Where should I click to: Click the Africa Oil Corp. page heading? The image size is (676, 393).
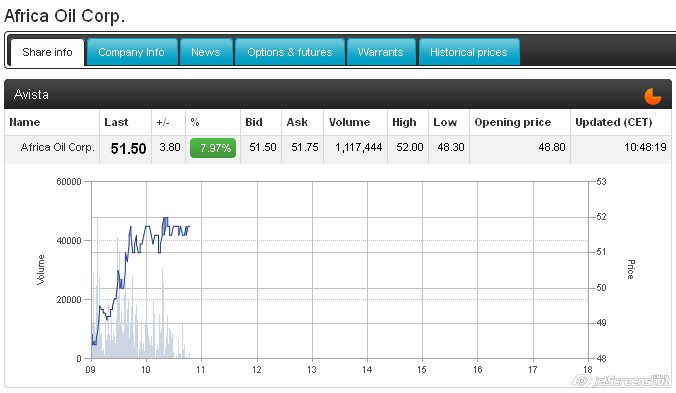click(x=64, y=16)
